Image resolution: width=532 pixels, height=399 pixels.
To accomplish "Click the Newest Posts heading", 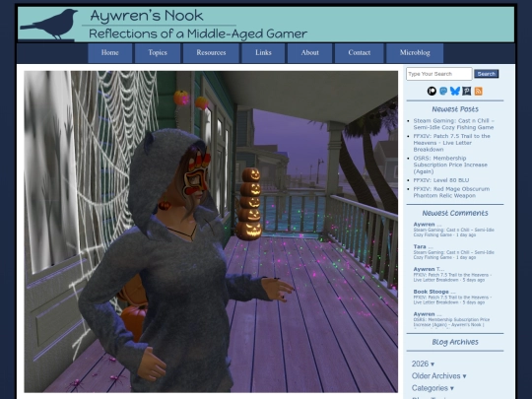I will click(455, 109).
